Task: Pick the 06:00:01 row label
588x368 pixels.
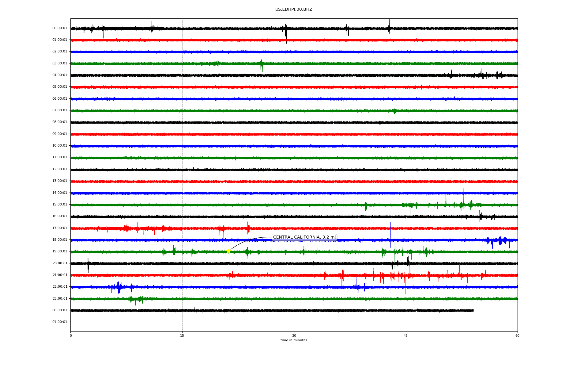Action: tap(60, 99)
